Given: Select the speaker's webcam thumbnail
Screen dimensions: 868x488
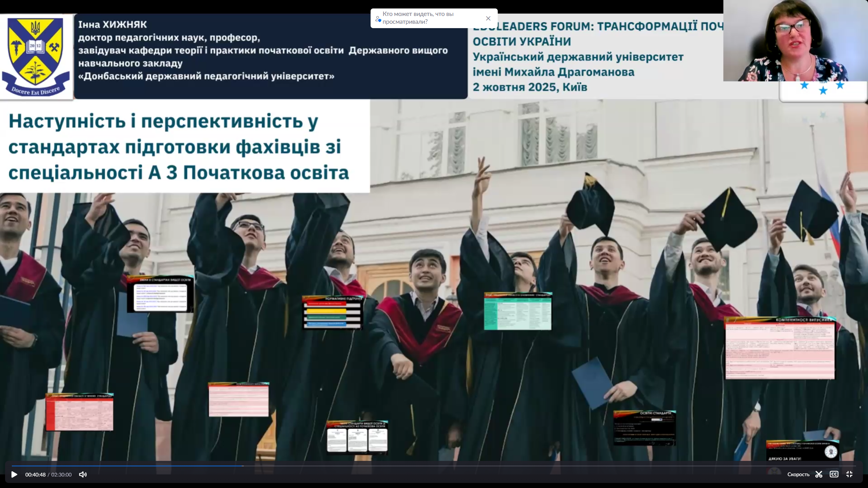Looking at the screenshot, I should pos(795,41).
